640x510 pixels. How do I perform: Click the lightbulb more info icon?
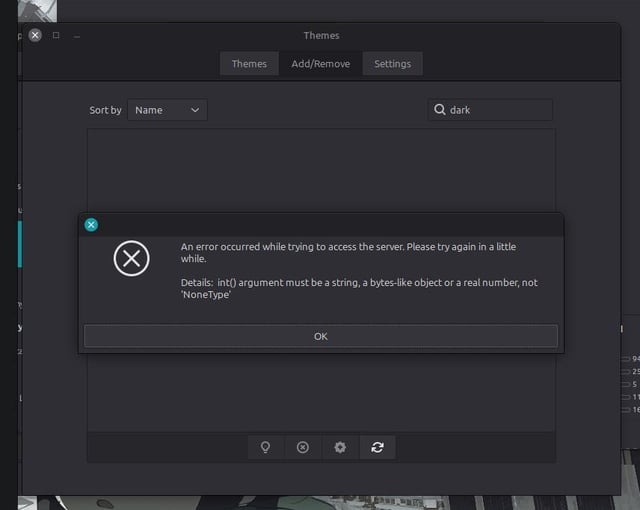(265, 447)
